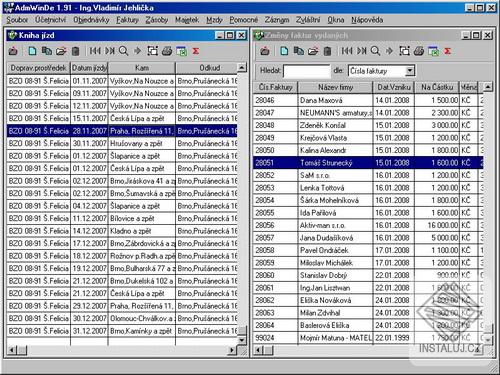500x375 pixels.
Task: Click scroll up arrow in Kniha jízd
Action: (x=242, y=68)
